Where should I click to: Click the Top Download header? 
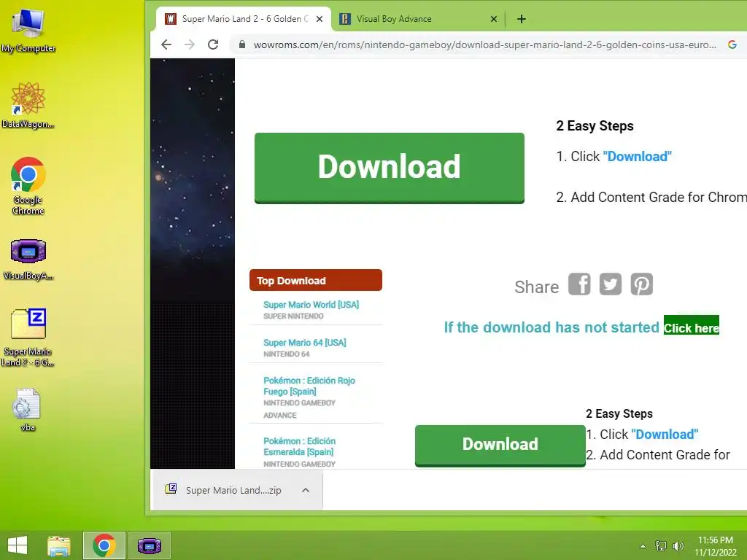point(315,281)
